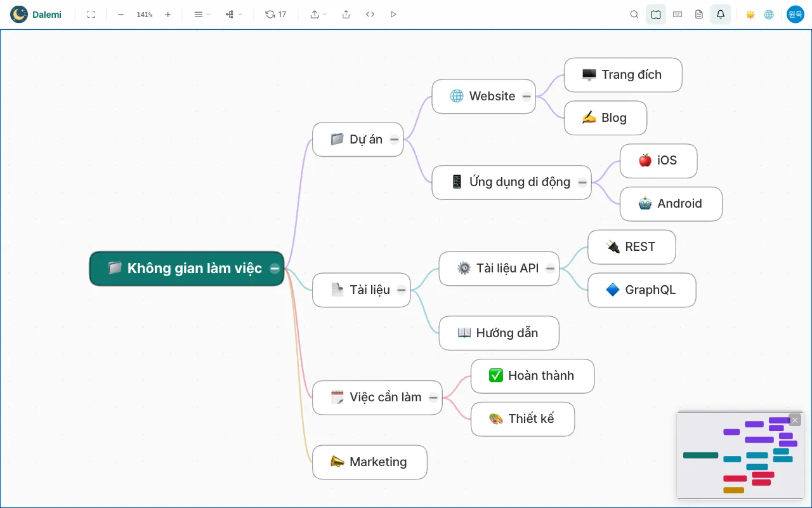Open the embed code brackets icon

[370, 14]
